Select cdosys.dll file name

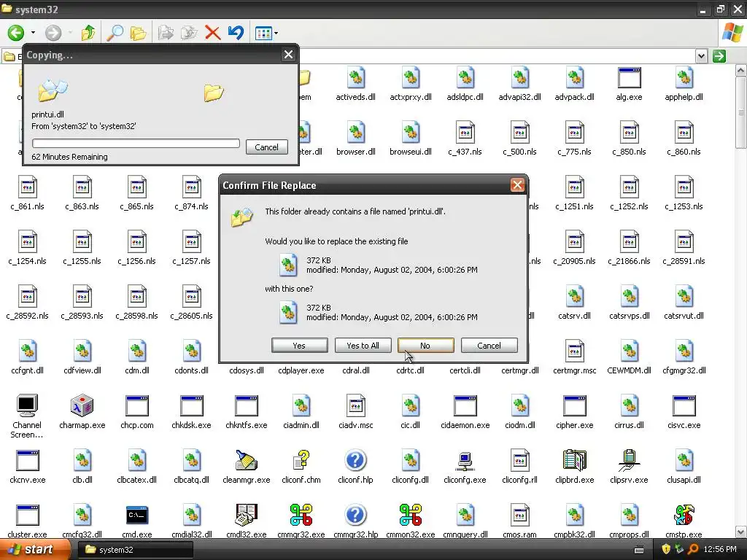pos(247,370)
